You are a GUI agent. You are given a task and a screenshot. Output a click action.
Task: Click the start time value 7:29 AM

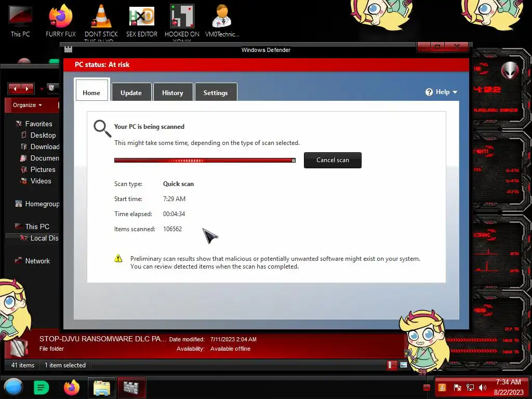pos(174,199)
